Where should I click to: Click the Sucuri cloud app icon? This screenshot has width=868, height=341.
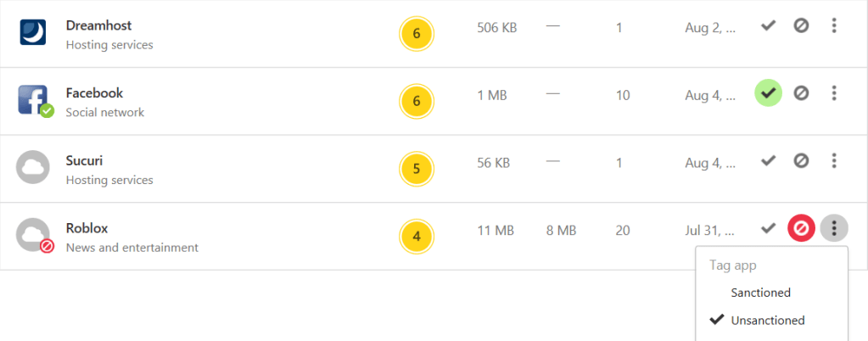pyautogui.click(x=34, y=167)
